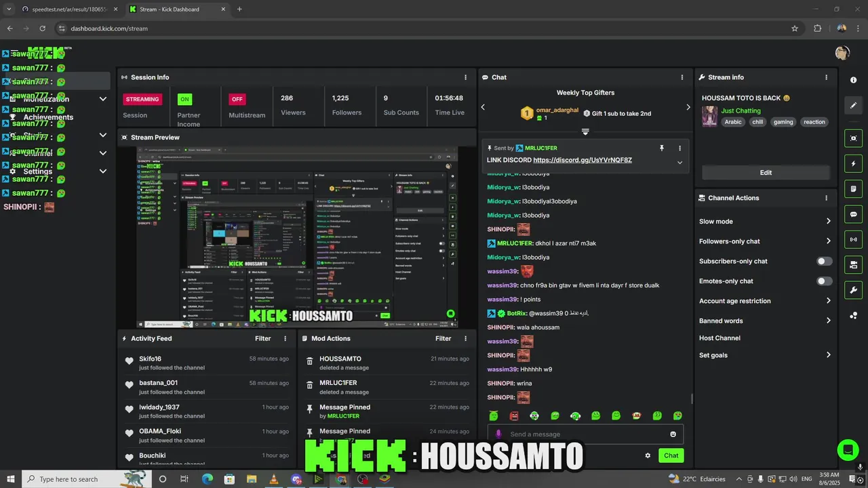Open a new browser tab
This screenshot has width=868, height=488.
point(239,9)
